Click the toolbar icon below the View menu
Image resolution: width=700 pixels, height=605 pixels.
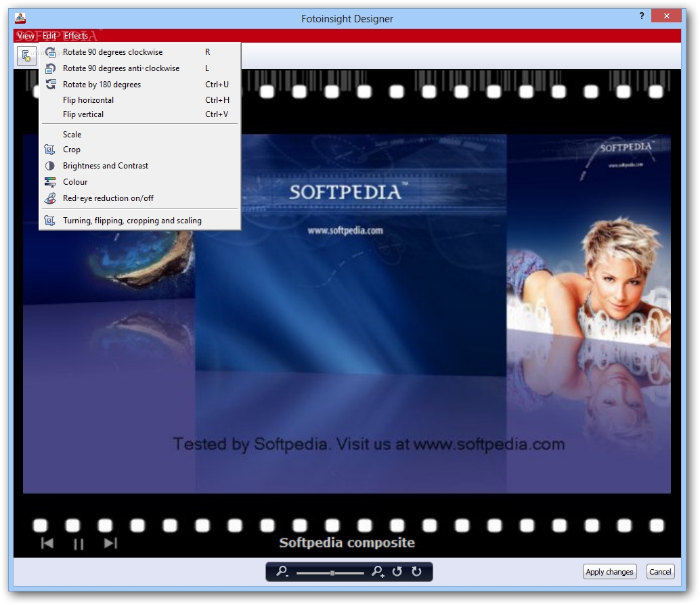coord(27,55)
